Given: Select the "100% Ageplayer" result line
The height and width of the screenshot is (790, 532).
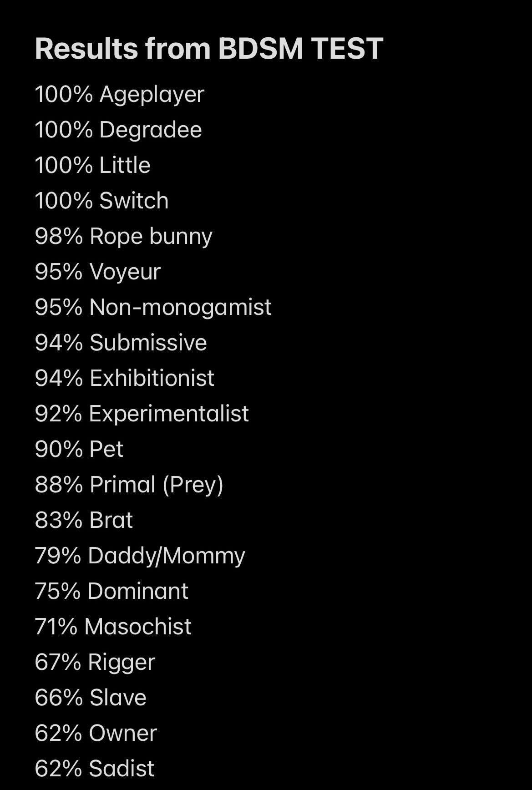Looking at the screenshot, I should point(119,95).
